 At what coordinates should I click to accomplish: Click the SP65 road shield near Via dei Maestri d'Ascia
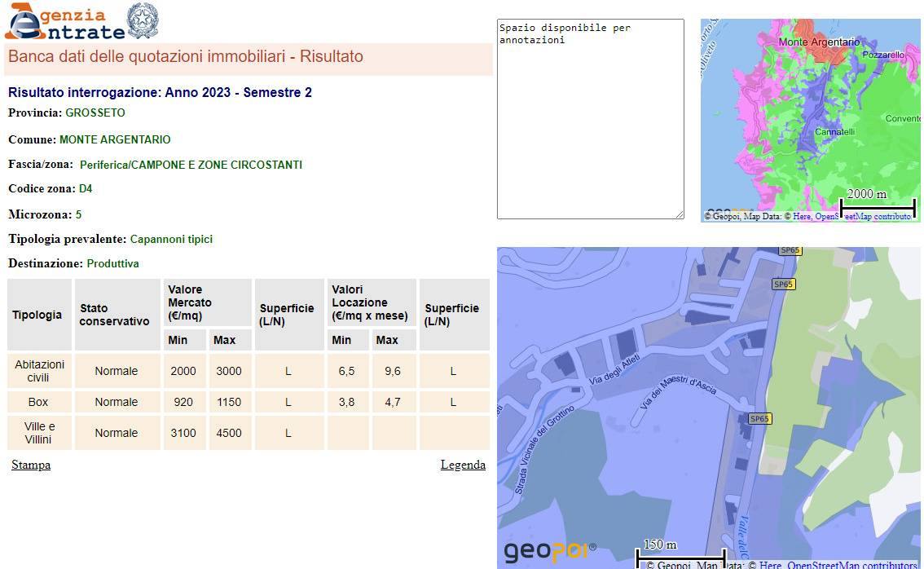click(x=759, y=419)
